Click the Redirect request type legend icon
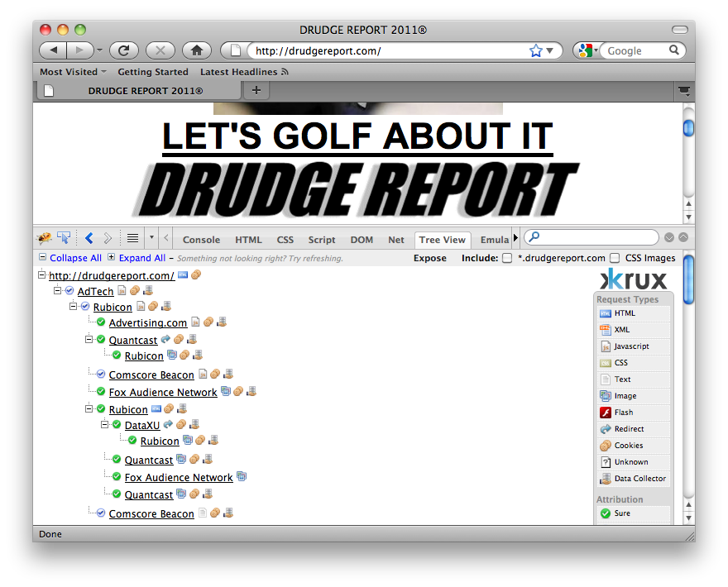 pos(606,429)
